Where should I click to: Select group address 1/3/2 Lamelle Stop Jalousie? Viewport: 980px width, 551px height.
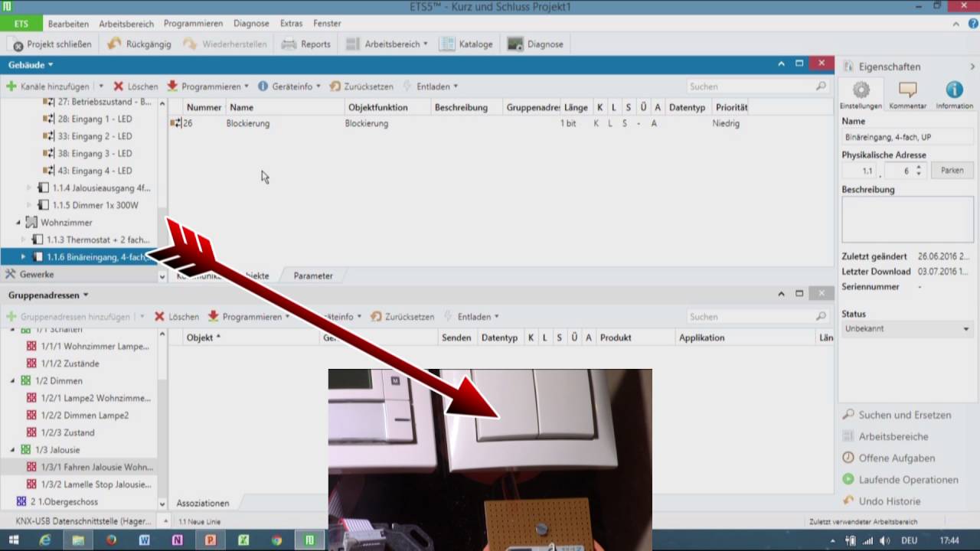pos(88,484)
